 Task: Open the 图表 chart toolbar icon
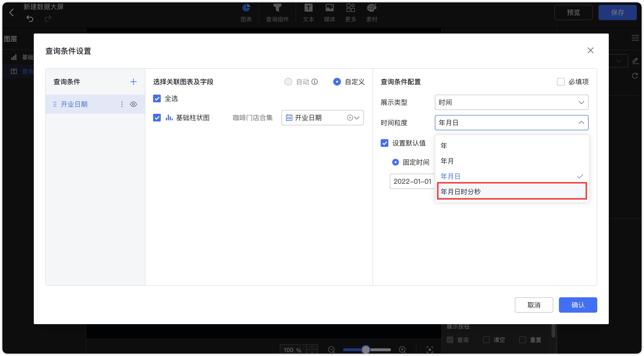(246, 8)
